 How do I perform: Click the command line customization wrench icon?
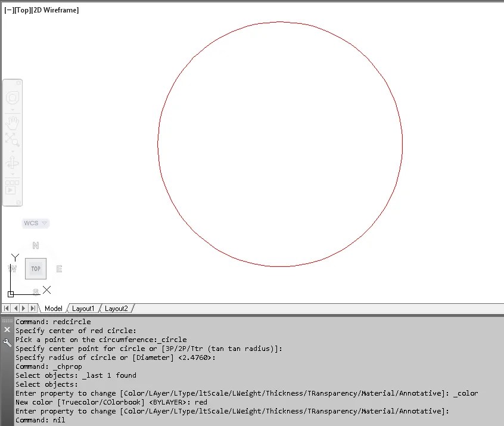(x=7, y=341)
